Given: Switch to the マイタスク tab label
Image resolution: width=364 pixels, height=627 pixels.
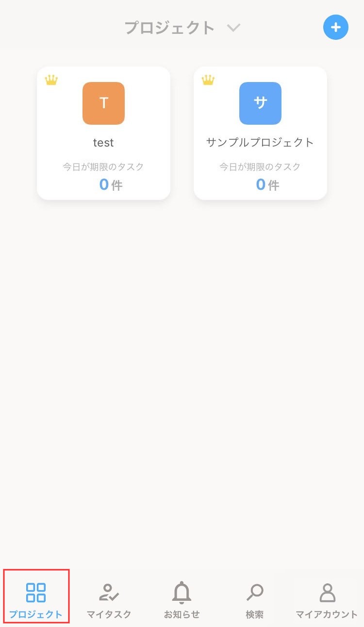Looking at the screenshot, I should [x=109, y=614].
